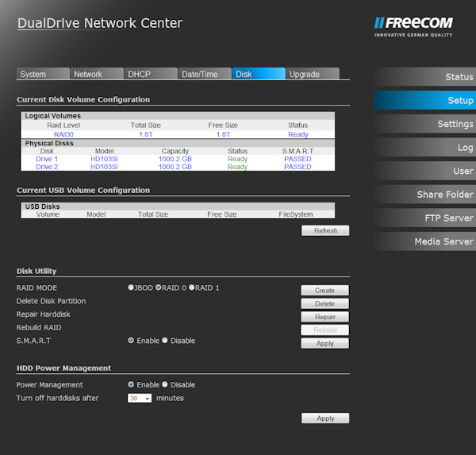This screenshot has height=455, width=476.
Task: Open the Status sidebar section
Action: click(x=425, y=77)
